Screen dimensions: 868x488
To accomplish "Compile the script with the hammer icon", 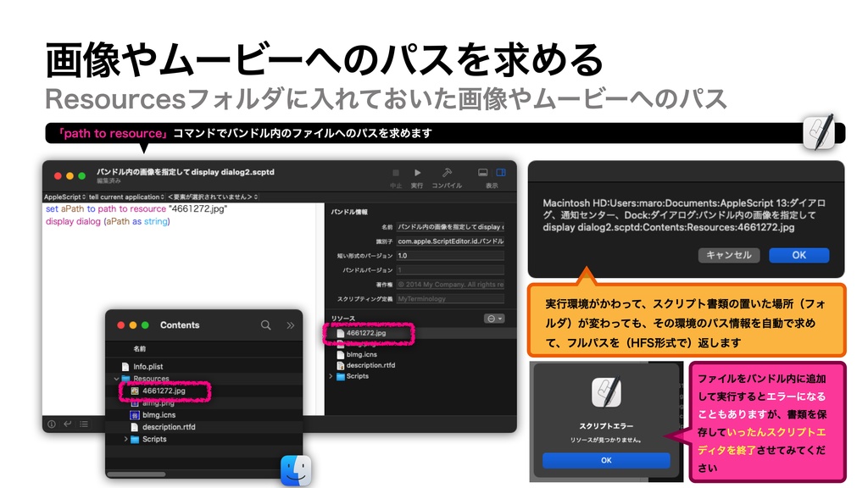I will coord(448,172).
